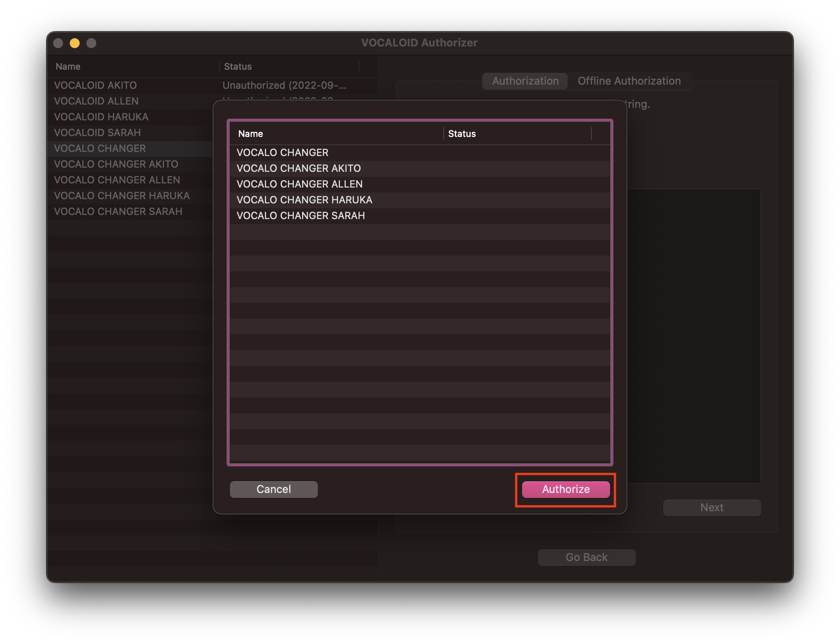Click the Status column header in the main list
Viewport: 840px width, 644px height.
[x=237, y=66]
